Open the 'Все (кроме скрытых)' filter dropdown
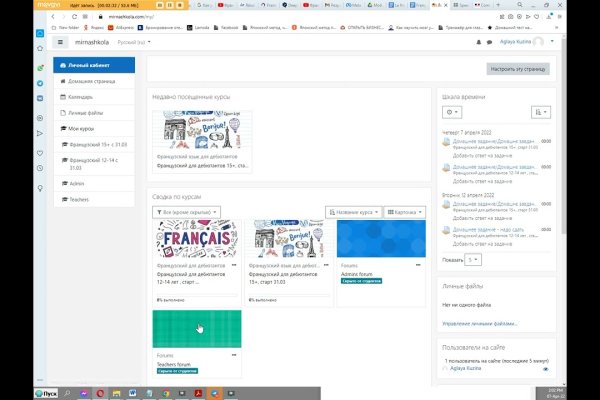The image size is (600, 400). coord(186,212)
